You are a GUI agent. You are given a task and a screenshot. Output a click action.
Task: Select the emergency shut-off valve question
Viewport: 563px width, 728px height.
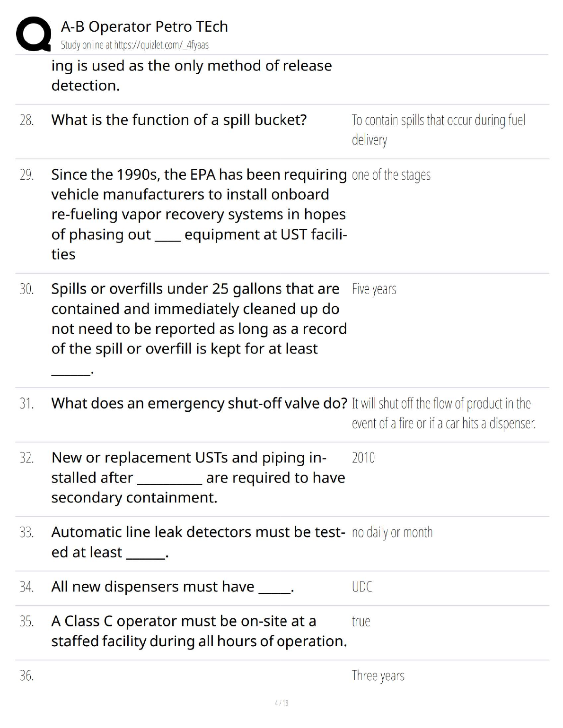coord(199,403)
